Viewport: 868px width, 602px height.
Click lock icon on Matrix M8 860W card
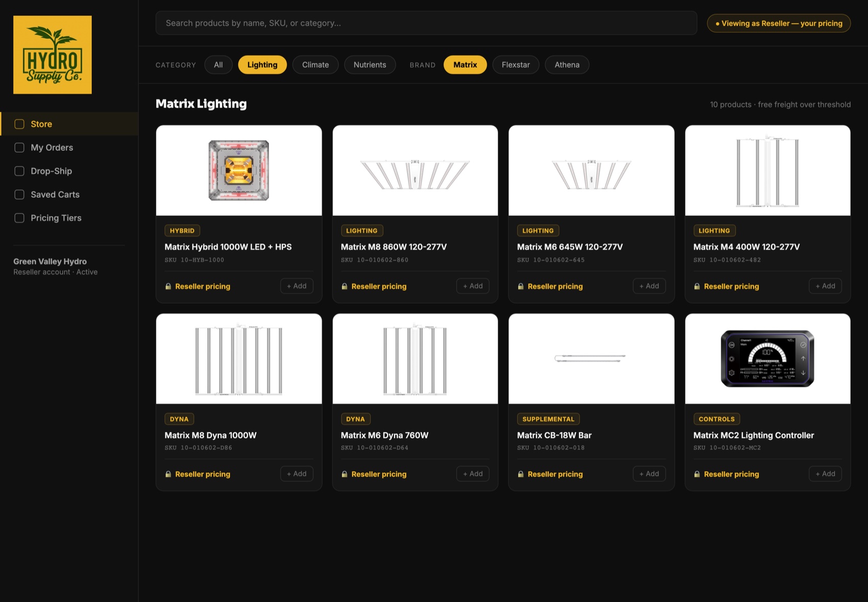tap(344, 286)
